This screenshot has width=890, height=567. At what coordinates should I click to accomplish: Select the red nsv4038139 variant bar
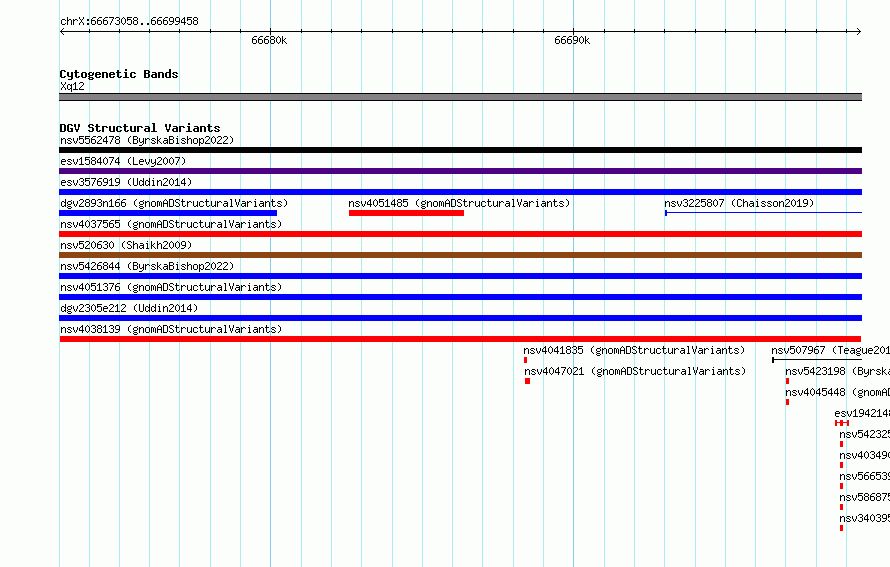(x=460, y=339)
